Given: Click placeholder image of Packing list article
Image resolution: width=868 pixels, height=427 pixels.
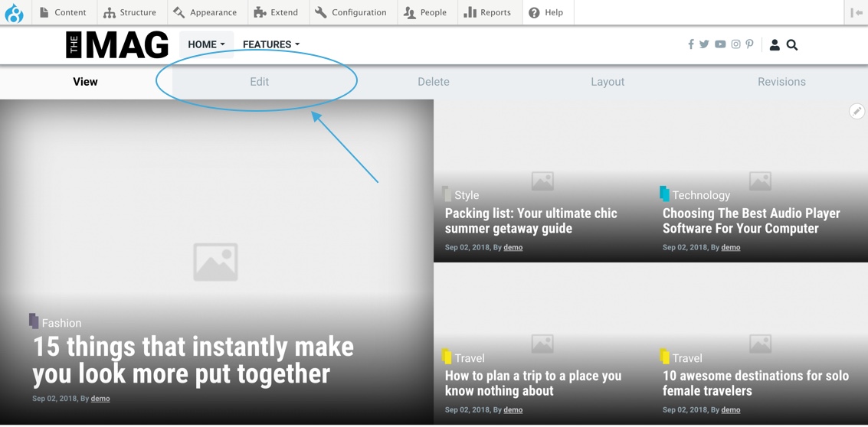Looking at the screenshot, I should point(542,181).
